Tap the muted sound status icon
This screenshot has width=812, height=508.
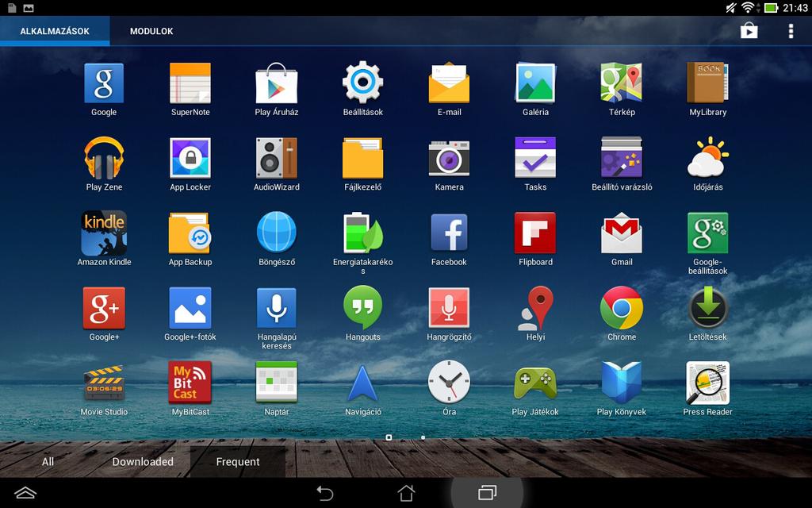coord(731,7)
